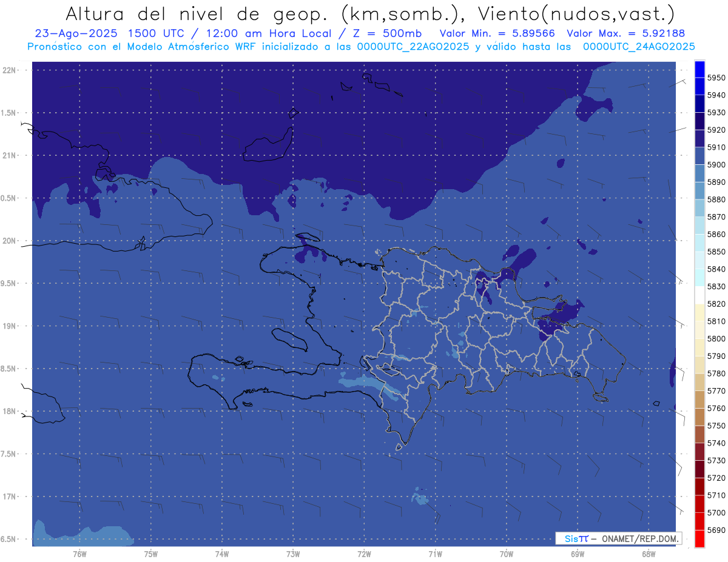Click the '5750' colorbar value
The image size is (728, 562).
716,426
